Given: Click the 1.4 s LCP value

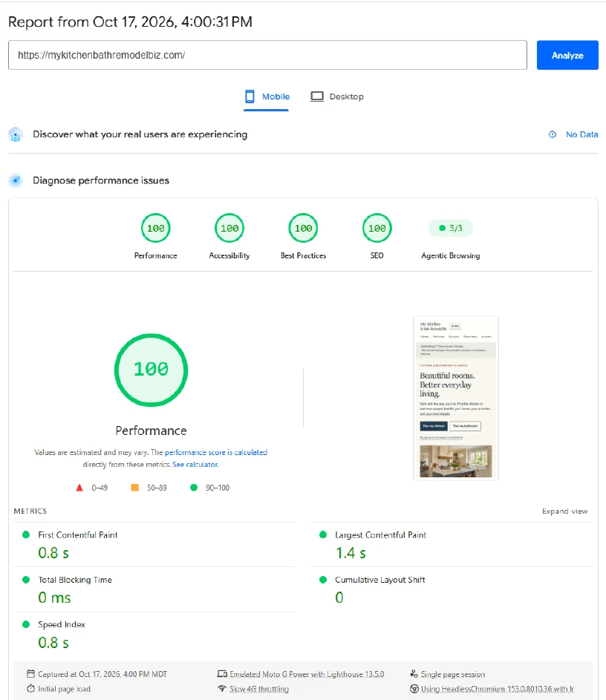Looking at the screenshot, I should [x=351, y=553].
